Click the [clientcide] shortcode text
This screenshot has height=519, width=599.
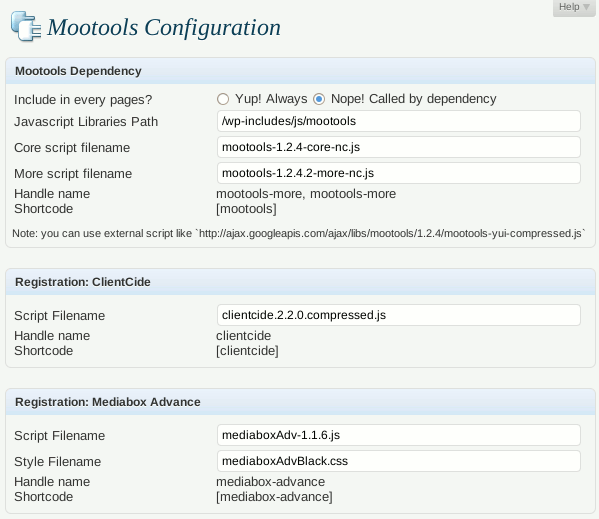click(x=247, y=351)
